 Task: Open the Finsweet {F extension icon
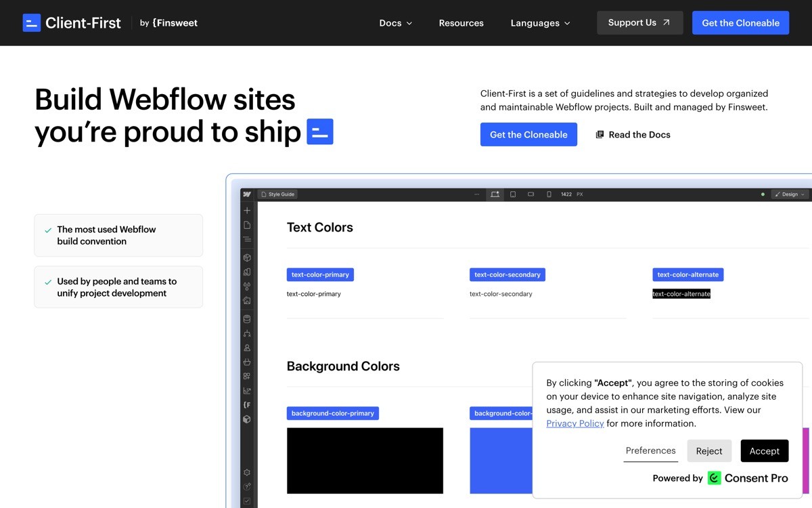coord(247,405)
